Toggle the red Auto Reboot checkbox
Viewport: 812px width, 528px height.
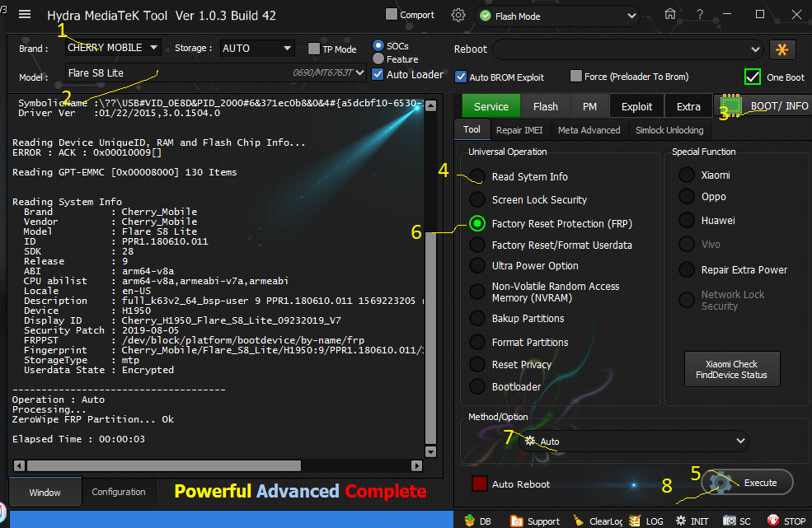tap(480, 484)
